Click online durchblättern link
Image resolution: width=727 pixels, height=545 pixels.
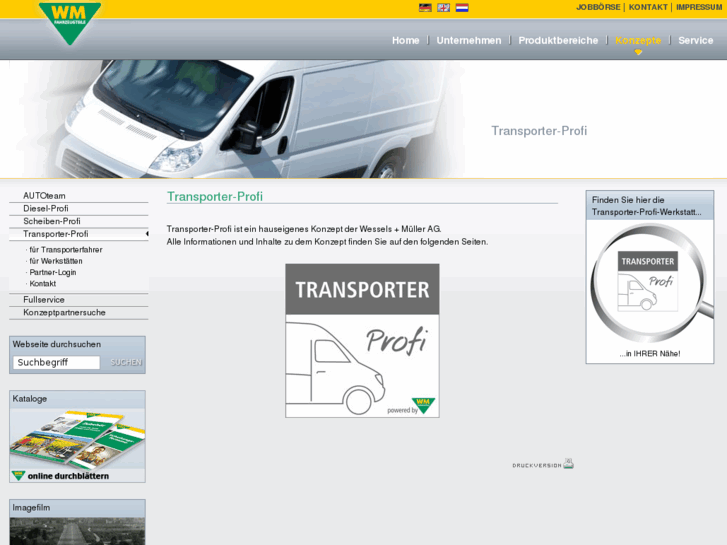click(x=68, y=476)
